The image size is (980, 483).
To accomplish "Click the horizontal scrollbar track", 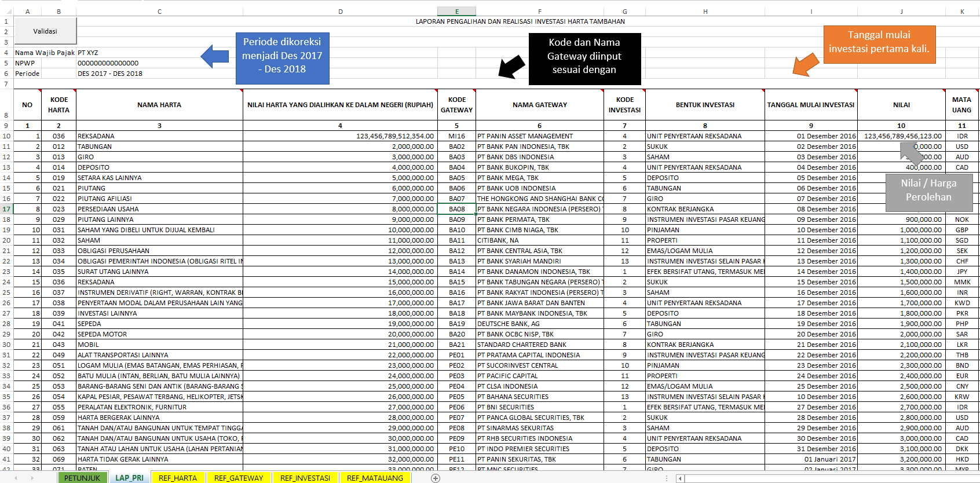I will click(x=828, y=478).
